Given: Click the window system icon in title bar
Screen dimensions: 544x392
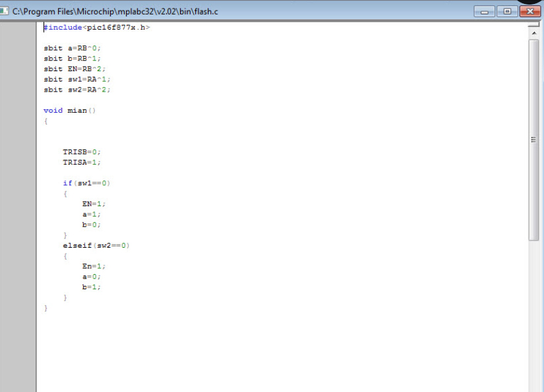Looking at the screenshot, I should 5,12.
